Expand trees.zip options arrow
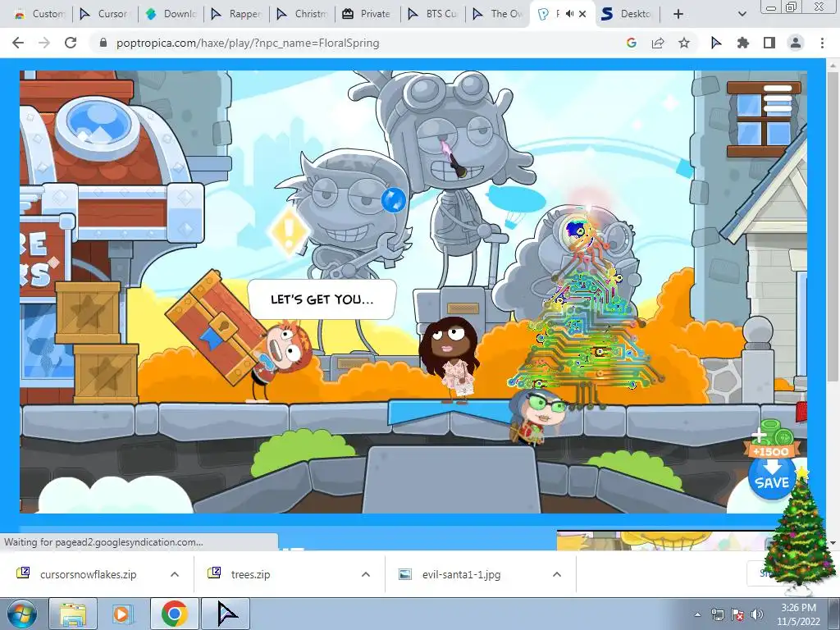The height and width of the screenshot is (630, 840). [x=366, y=574]
